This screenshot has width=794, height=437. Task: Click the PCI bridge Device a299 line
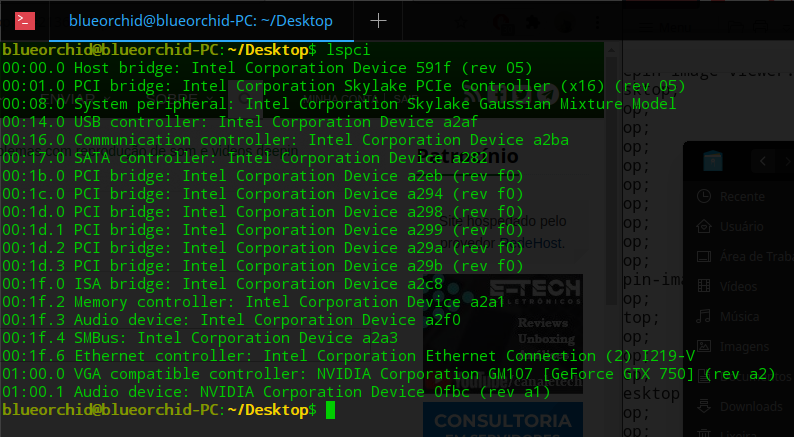(262, 230)
